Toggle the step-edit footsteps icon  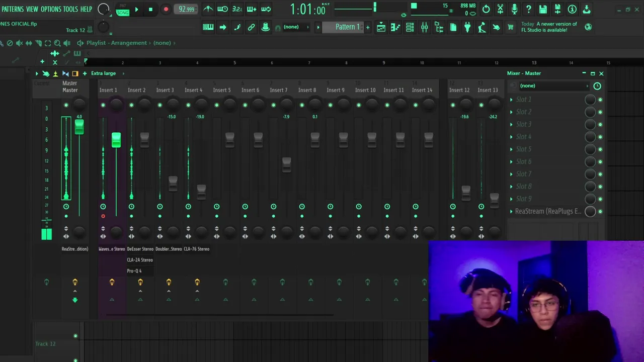[237, 27]
